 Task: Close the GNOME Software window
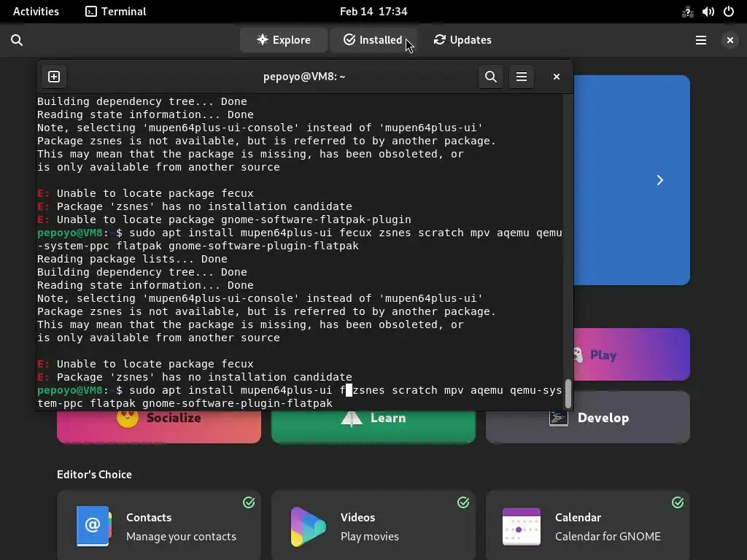pos(729,40)
